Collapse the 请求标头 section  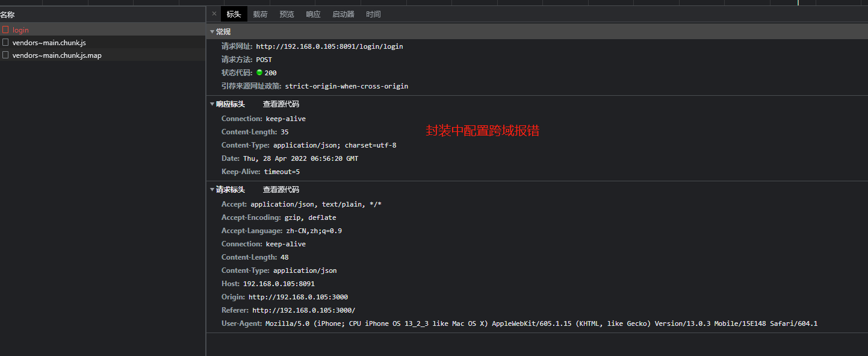tap(212, 190)
